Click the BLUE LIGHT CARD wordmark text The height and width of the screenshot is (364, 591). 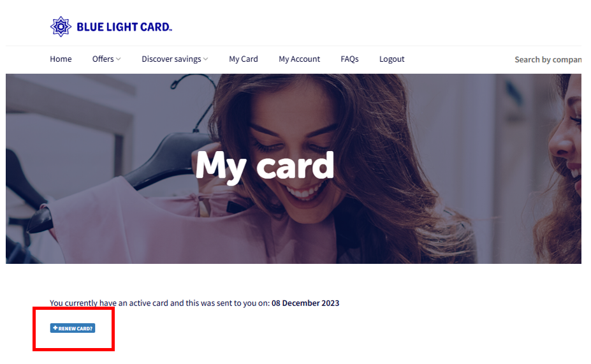pos(124,27)
